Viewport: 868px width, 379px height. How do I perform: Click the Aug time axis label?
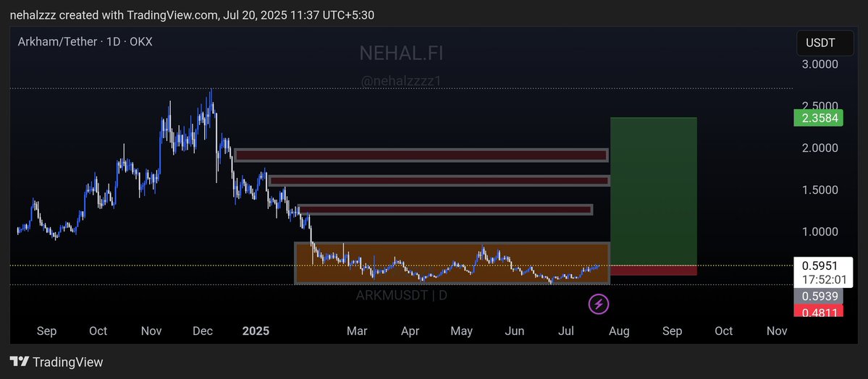point(619,331)
